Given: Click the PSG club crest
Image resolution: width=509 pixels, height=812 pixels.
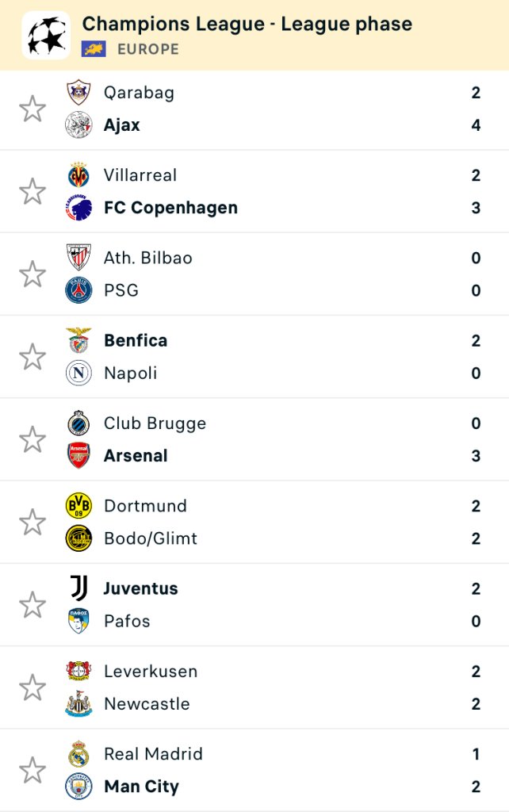Looking at the screenshot, I should (78, 290).
